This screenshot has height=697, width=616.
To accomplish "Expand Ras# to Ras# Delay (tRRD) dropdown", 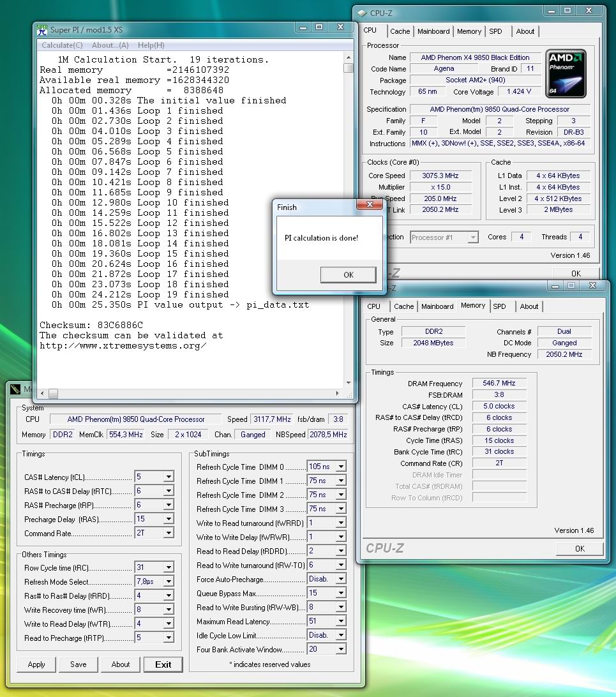I will (169, 596).
